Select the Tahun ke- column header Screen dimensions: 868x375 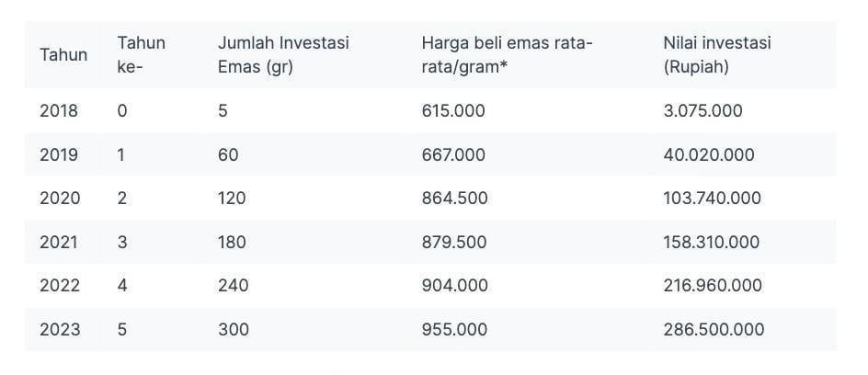(142, 55)
